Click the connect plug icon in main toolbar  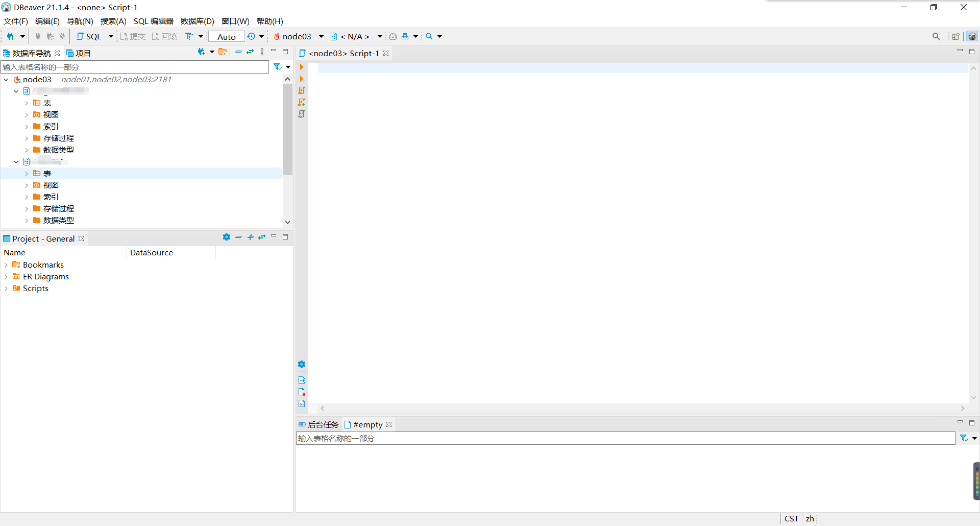coord(38,36)
